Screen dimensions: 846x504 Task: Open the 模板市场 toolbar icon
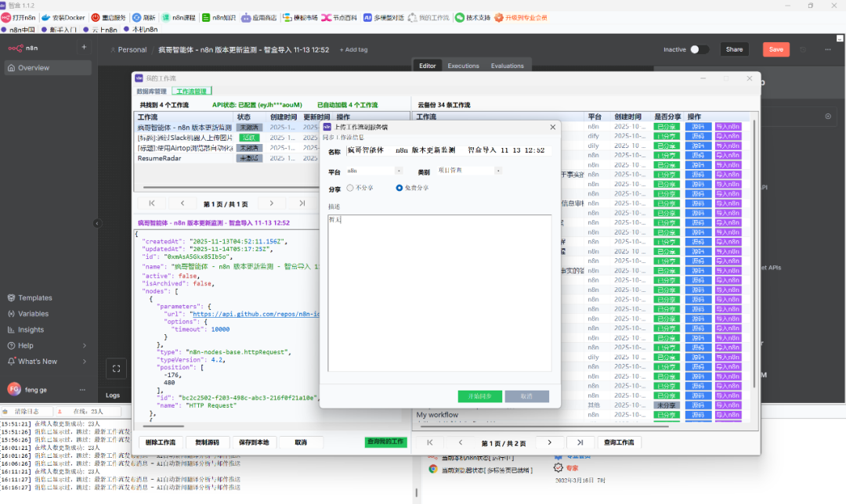287,18
